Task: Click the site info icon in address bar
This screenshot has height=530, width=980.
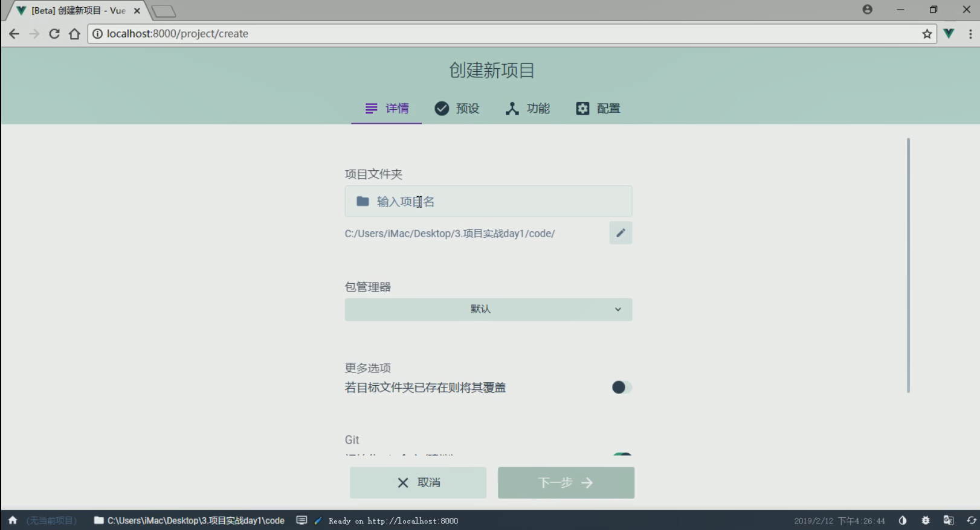Action: [x=97, y=34]
